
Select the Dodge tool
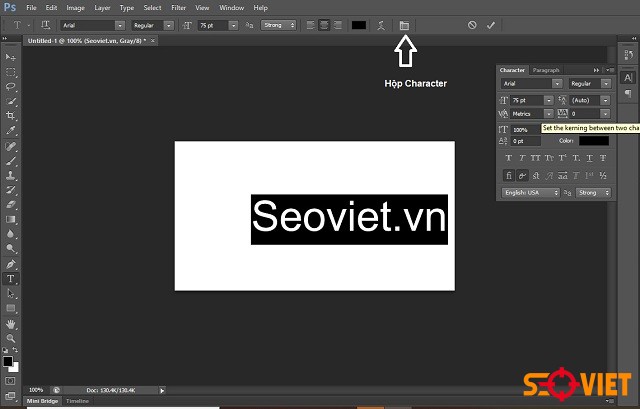point(11,249)
